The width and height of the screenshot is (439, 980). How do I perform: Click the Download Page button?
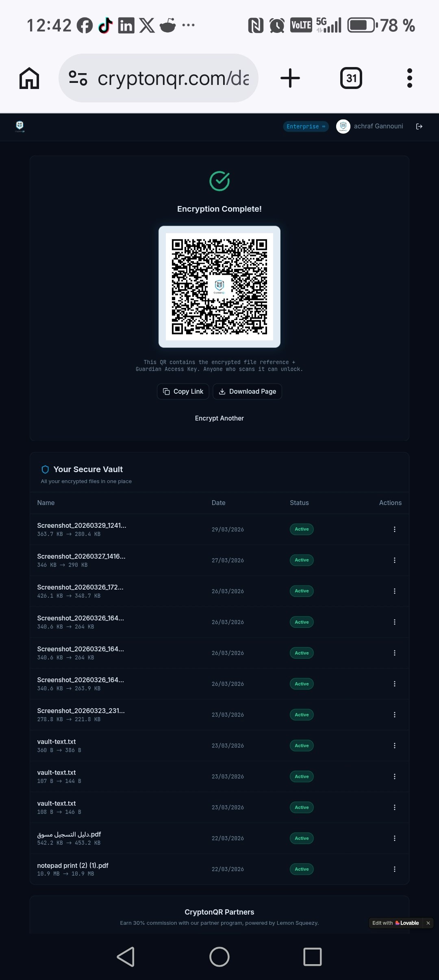pos(247,391)
